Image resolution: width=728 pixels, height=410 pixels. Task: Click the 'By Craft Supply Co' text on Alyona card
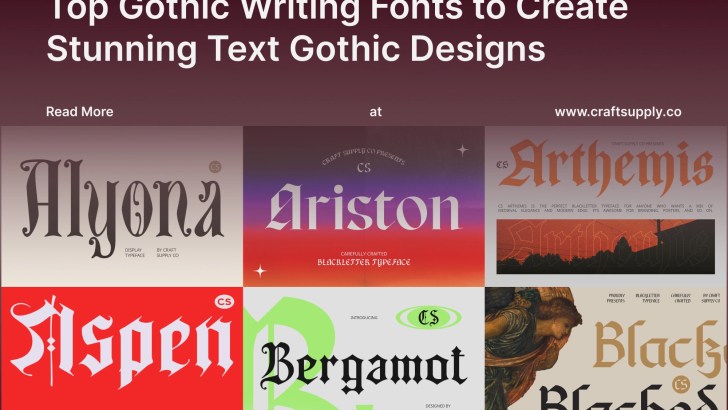pyautogui.click(x=168, y=253)
